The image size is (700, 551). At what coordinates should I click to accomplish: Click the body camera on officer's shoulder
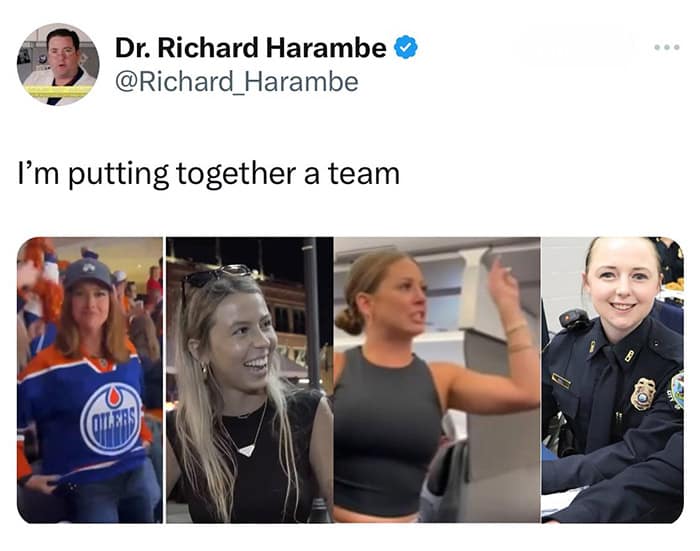click(x=575, y=319)
